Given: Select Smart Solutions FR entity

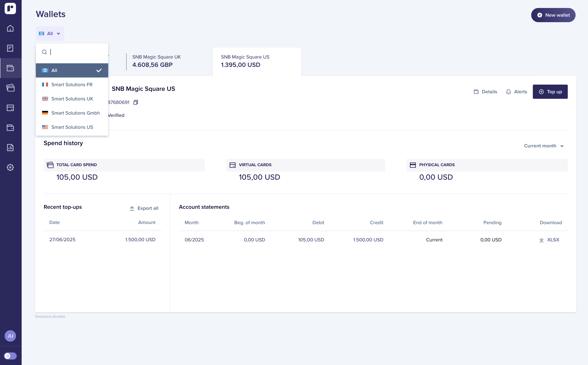Looking at the screenshot, I should pyautogui.click(x=72, y=85).
